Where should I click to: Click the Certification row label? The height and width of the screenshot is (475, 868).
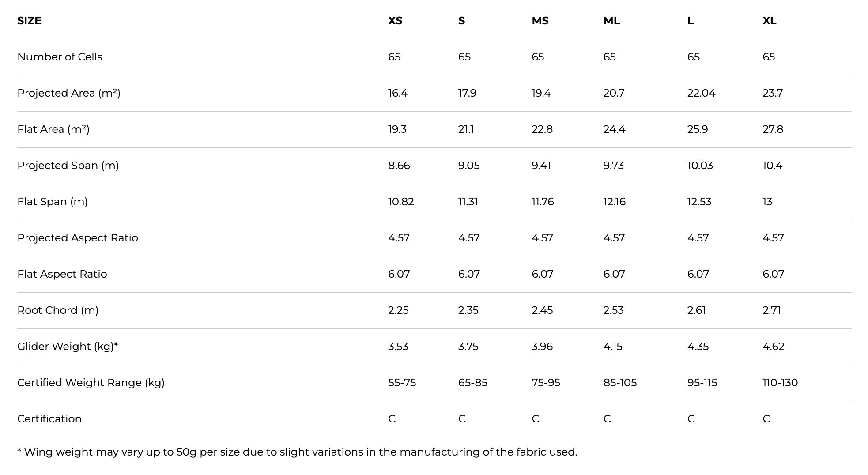click(49, 419)
